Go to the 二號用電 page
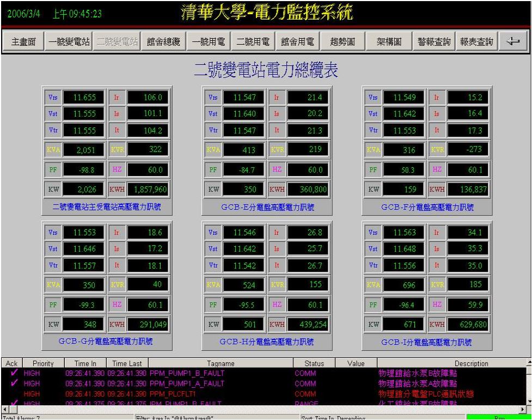The height and width of the screenshot is (420, 532). [x=253, y=41]
